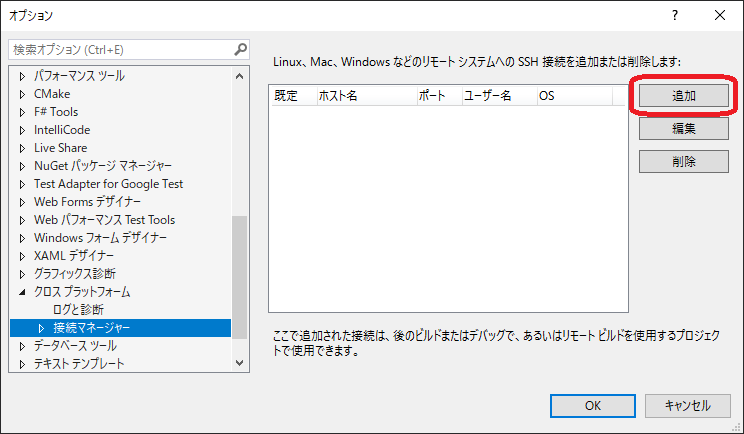744x434 pixels.
Task: Select the IntelliCode tree item
Action: click(62, 130)
